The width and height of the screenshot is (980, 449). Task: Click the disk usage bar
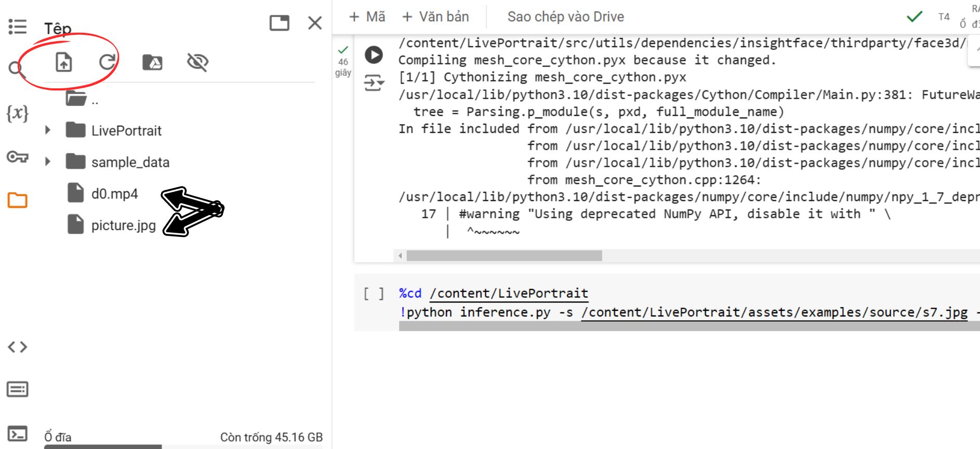click(183, 446)
